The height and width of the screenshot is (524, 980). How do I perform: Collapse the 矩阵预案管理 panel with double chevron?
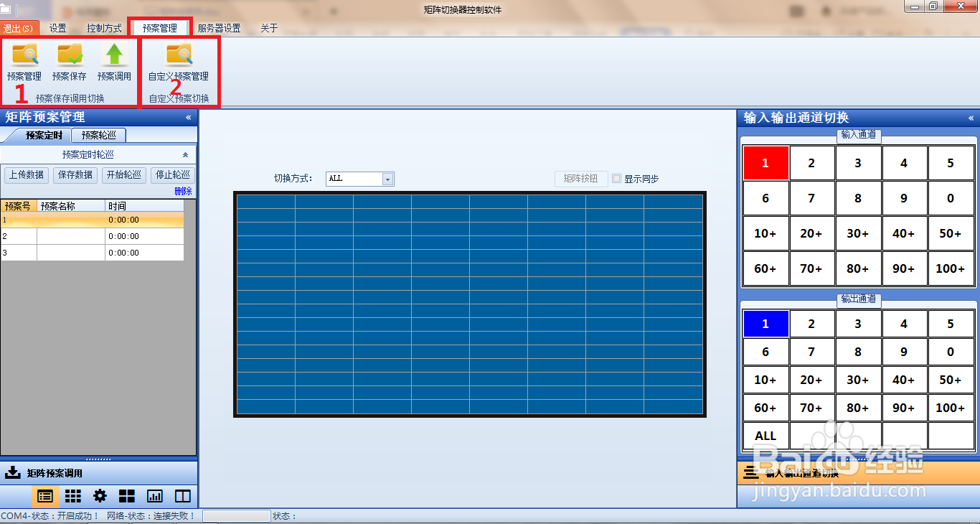188,118
